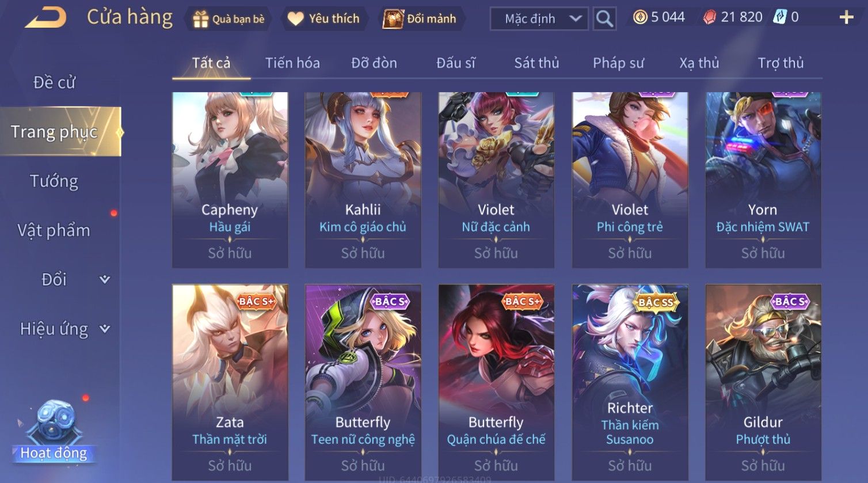The image size is (868, 483).
Task: Go to the Đề cử section
Action: click(54, 82)
